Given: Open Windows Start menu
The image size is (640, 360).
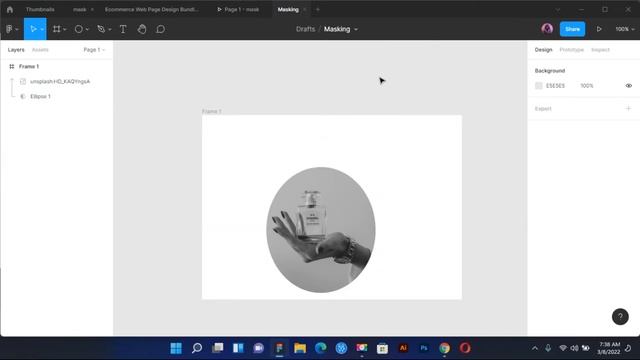Looking at the screenshot, I should pyautogui.click(x=176, y=348).
